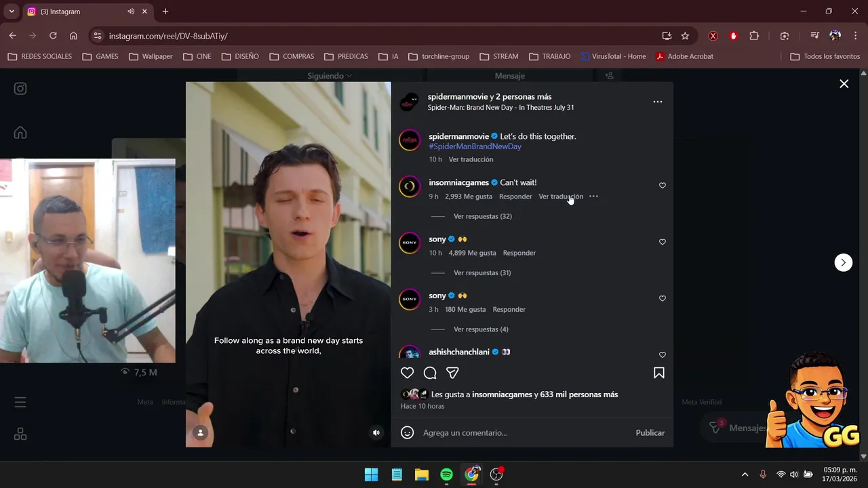Focus the Agrega un comentario field
The image size is (868, 488).
[x=526, y=432]
